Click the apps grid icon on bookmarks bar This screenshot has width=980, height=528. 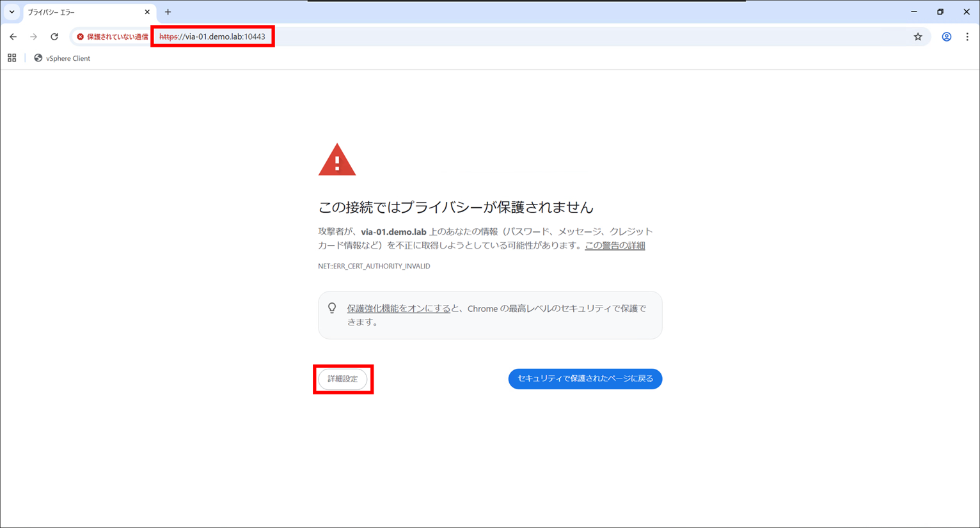pos(12,58)
